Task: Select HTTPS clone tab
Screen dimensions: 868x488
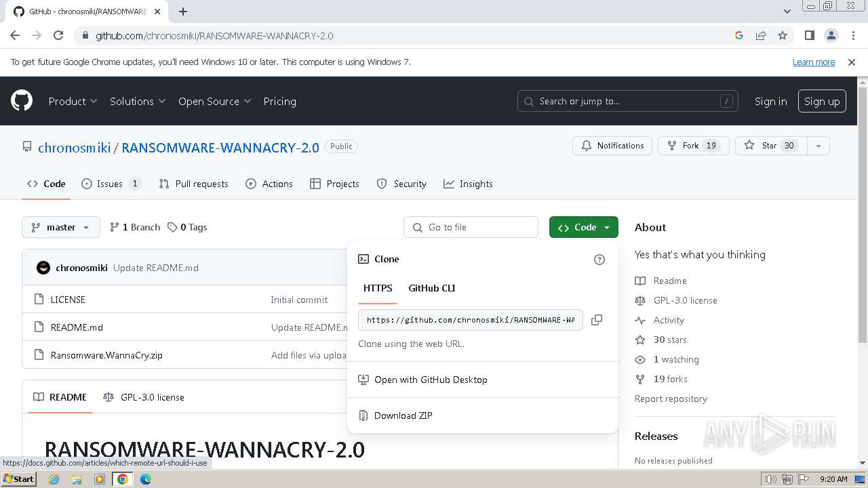Action: point(378,288)
